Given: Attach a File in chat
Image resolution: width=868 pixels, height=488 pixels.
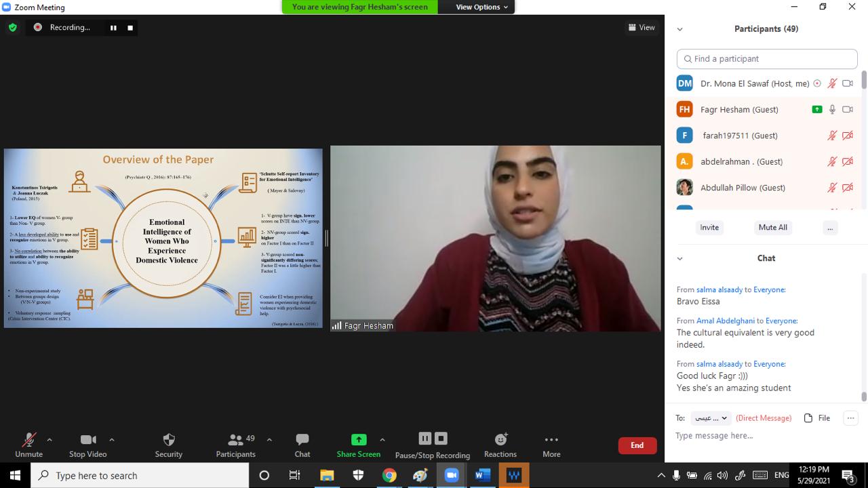Looking at the screenshot, I should pos(817,418).
